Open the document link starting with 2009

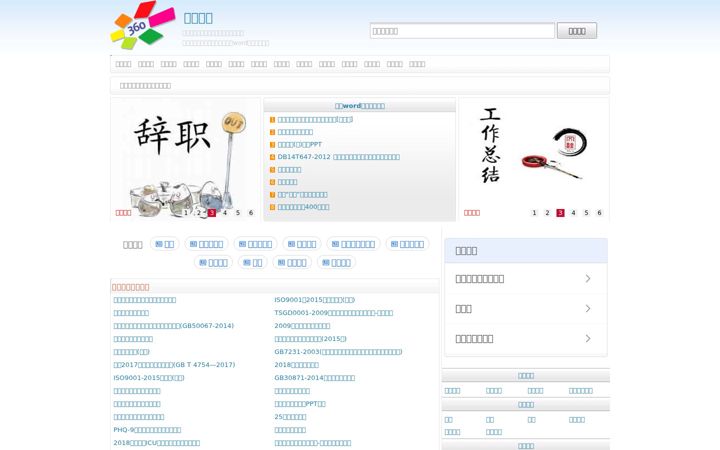pos(302,326)
